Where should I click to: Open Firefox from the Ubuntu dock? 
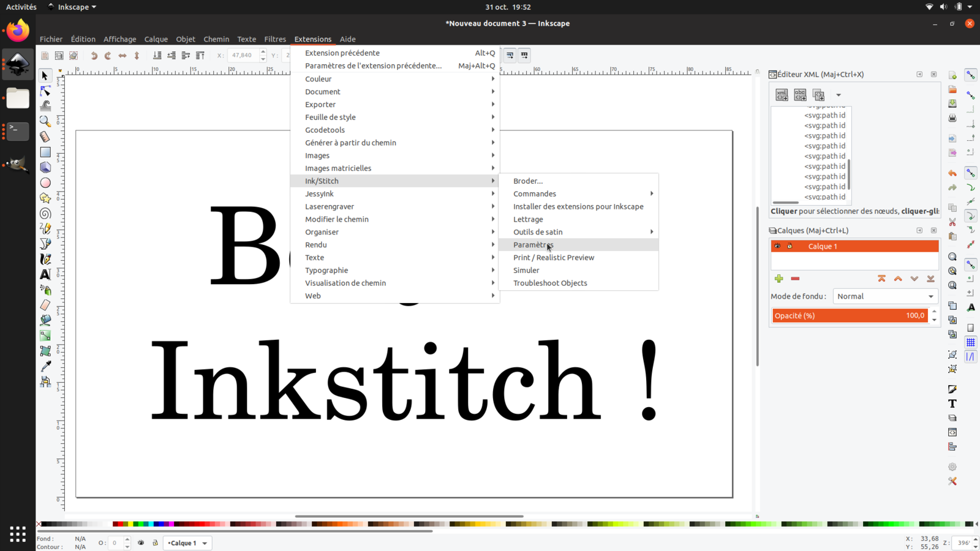(x=18, y=31)
